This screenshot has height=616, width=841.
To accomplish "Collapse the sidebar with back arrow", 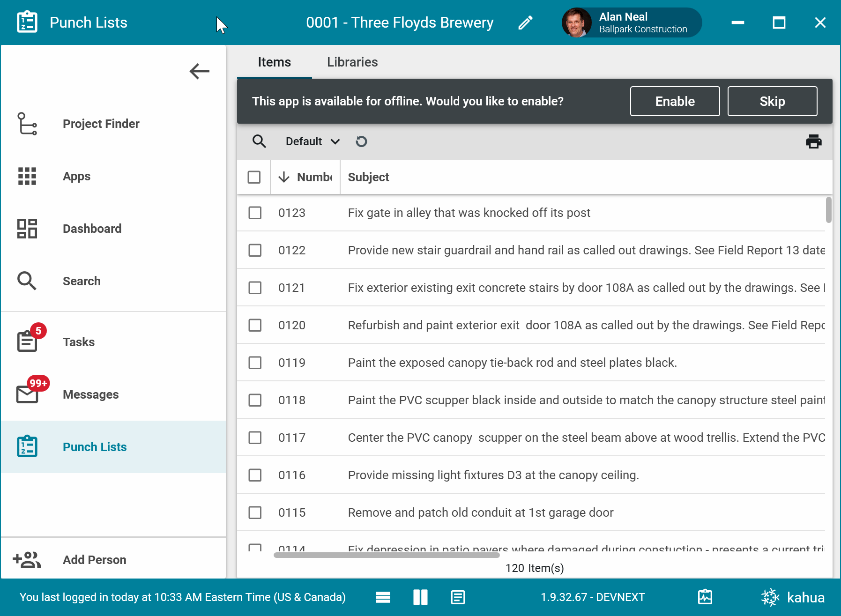I will coord(200,71).
